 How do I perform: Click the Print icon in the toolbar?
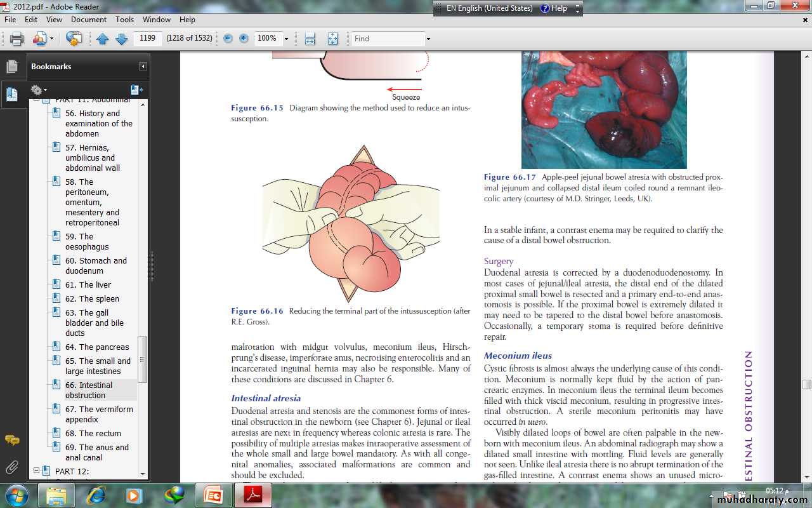[x=16, y=39]
